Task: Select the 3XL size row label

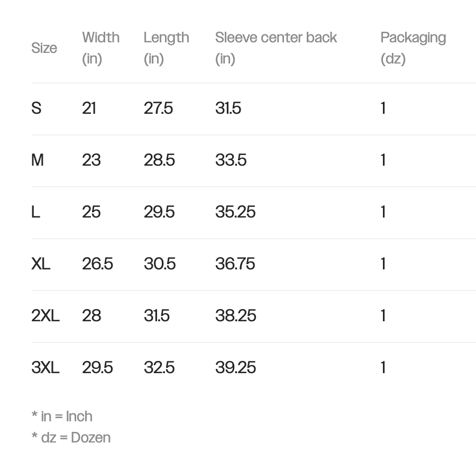Action: 45,368
